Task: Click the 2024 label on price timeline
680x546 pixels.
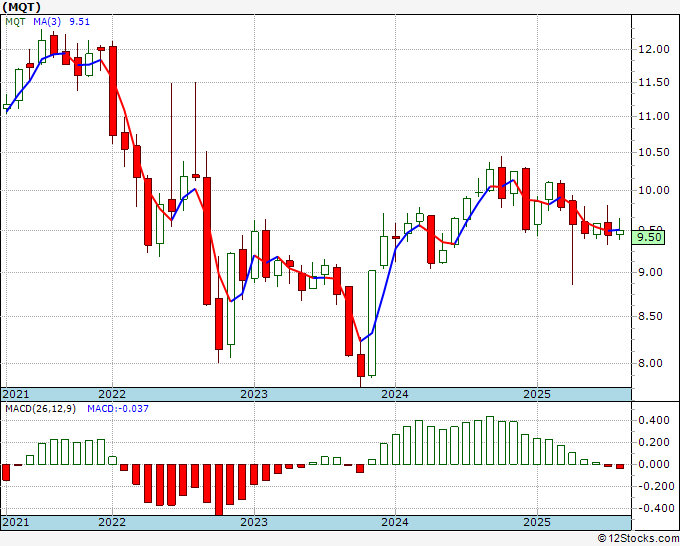Action: (x=395, y=394)
